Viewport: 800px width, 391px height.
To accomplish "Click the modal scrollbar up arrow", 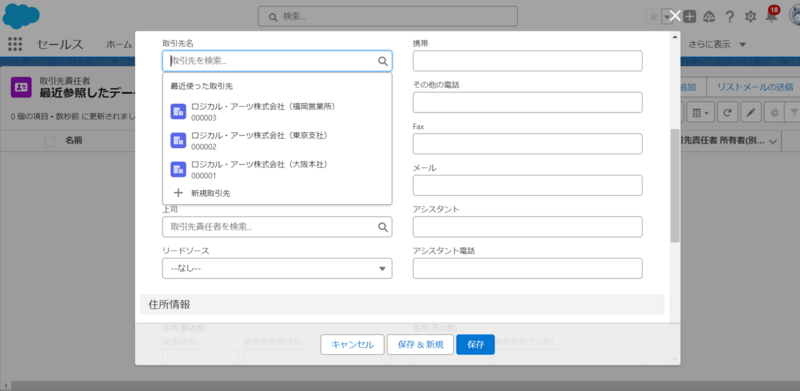I will pos(676,36).
